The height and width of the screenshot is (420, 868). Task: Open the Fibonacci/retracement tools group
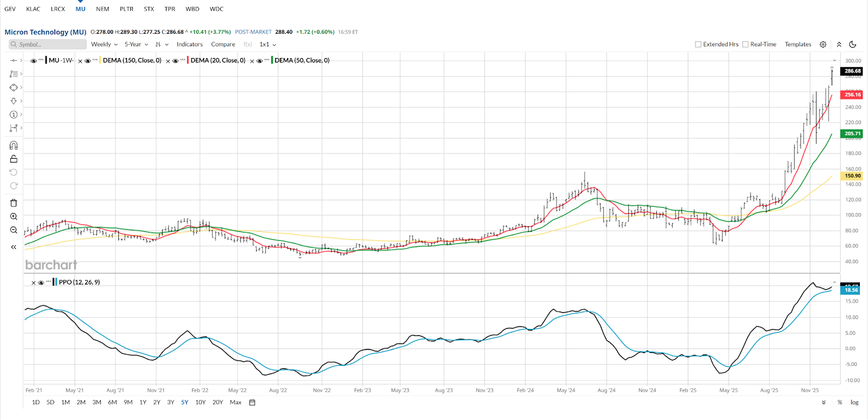click(14, 74)
